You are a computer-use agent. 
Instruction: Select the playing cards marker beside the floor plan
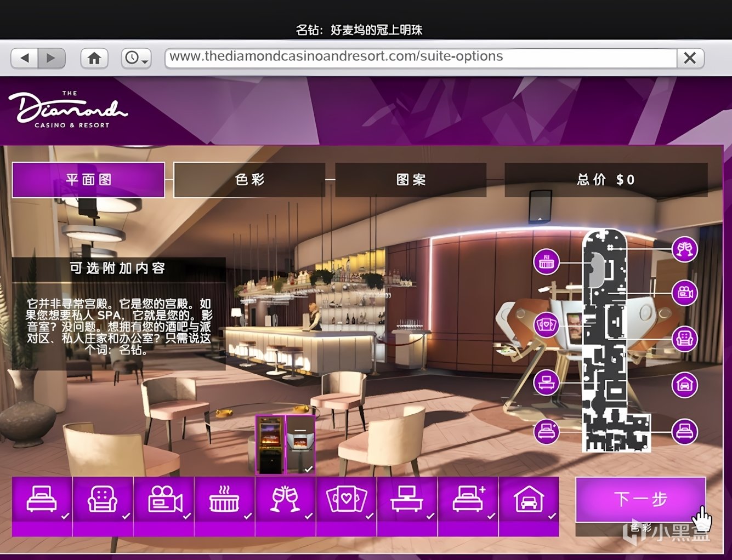pos(547,324)
